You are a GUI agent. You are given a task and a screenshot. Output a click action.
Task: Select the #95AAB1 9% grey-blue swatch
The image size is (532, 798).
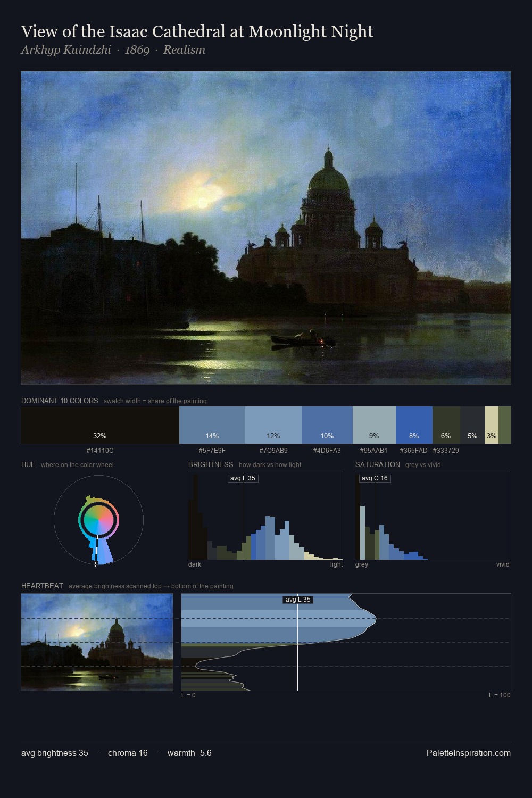374,425
